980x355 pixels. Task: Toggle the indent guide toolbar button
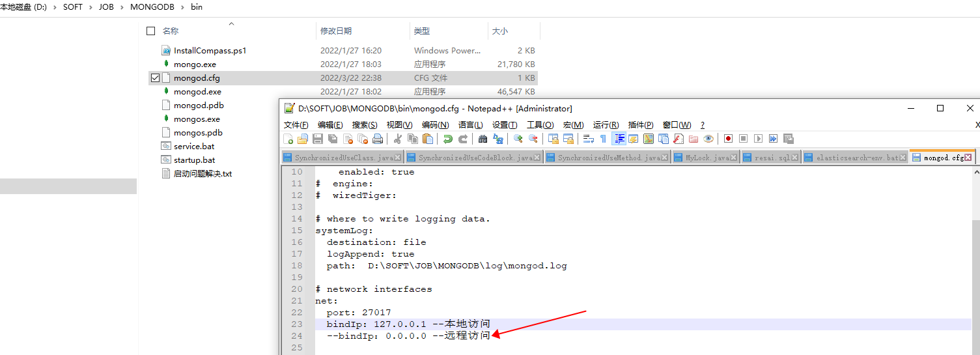[620, 139]
